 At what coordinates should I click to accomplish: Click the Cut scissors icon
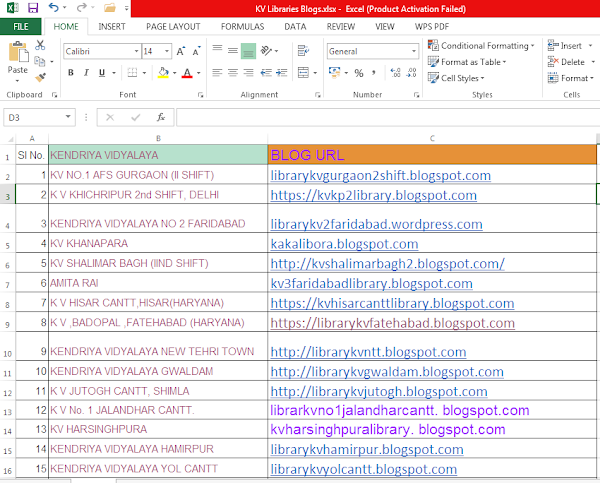tap(40, 45)
